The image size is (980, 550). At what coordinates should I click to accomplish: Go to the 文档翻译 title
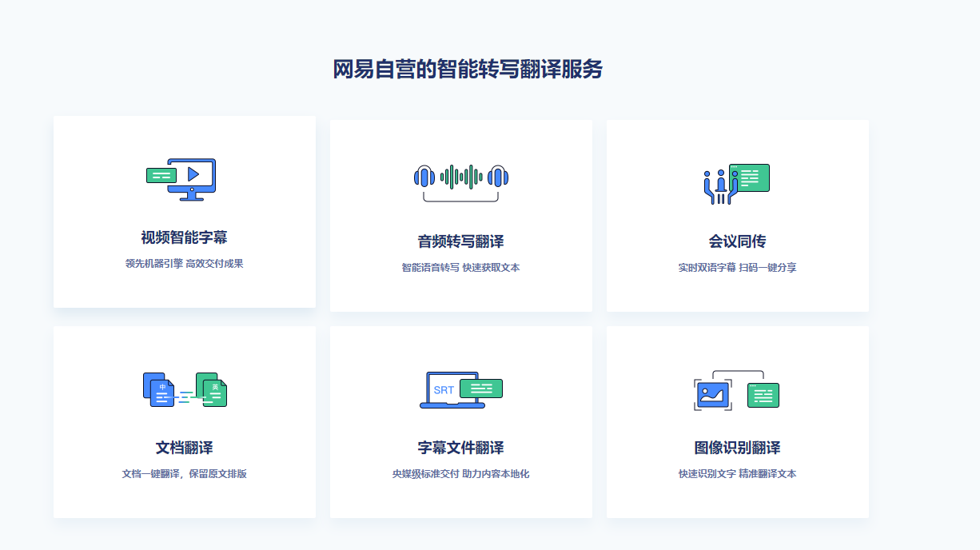point(185,448)
